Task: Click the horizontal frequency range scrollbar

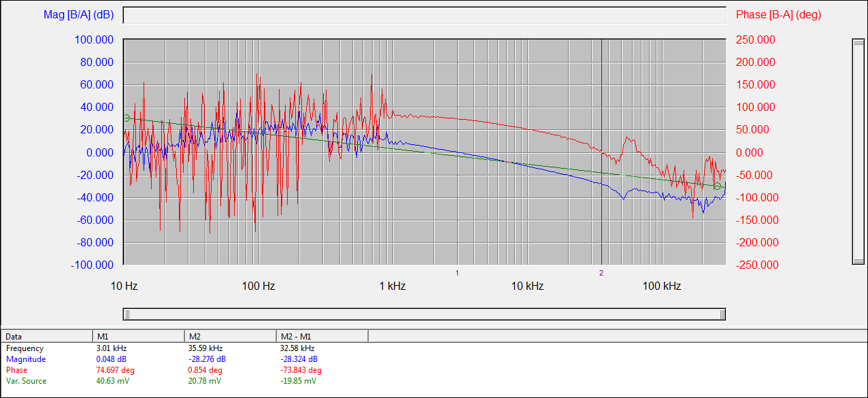Action: (x=424, y=314)
